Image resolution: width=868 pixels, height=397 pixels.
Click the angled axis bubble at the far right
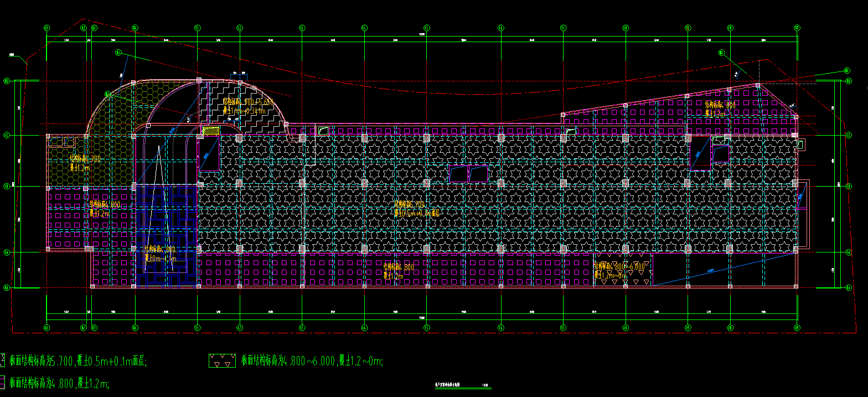coord(846,70)
